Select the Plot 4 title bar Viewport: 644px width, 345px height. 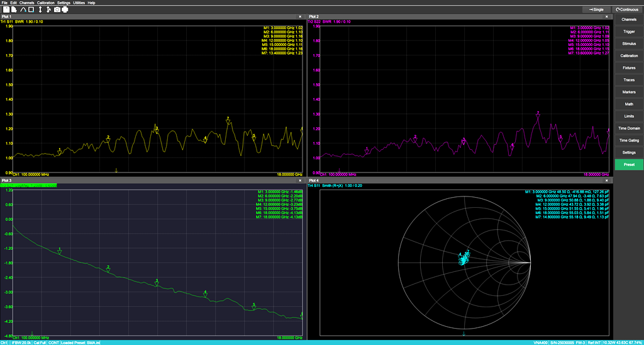click(x=460, y=181)
